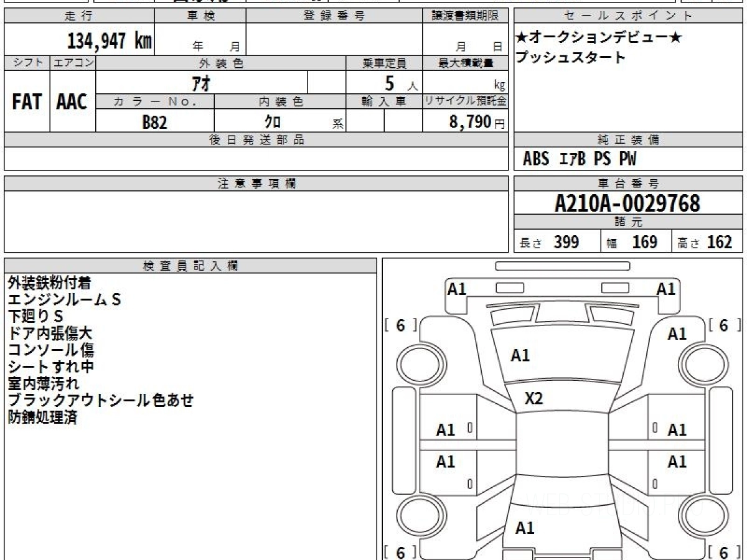
Task: Click the 注意事項欄 header bar
Action: (x=256, y=184)
